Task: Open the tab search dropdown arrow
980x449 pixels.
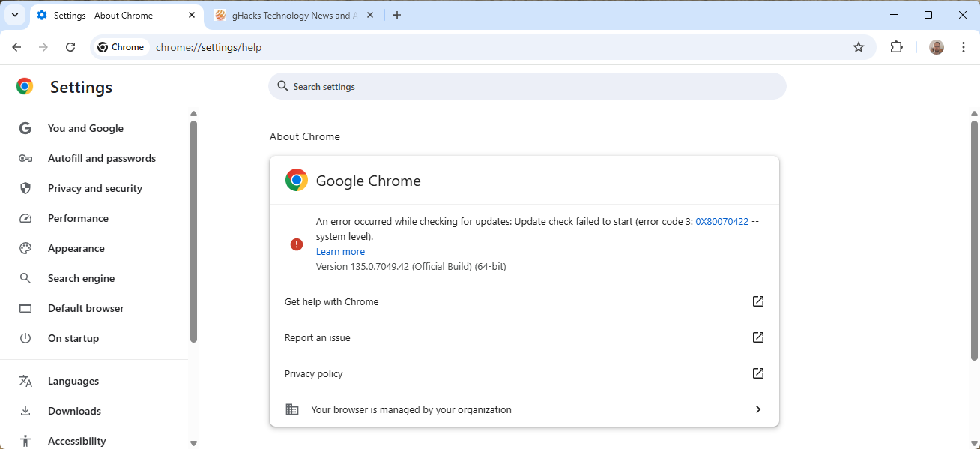Action: coord(13,15)
